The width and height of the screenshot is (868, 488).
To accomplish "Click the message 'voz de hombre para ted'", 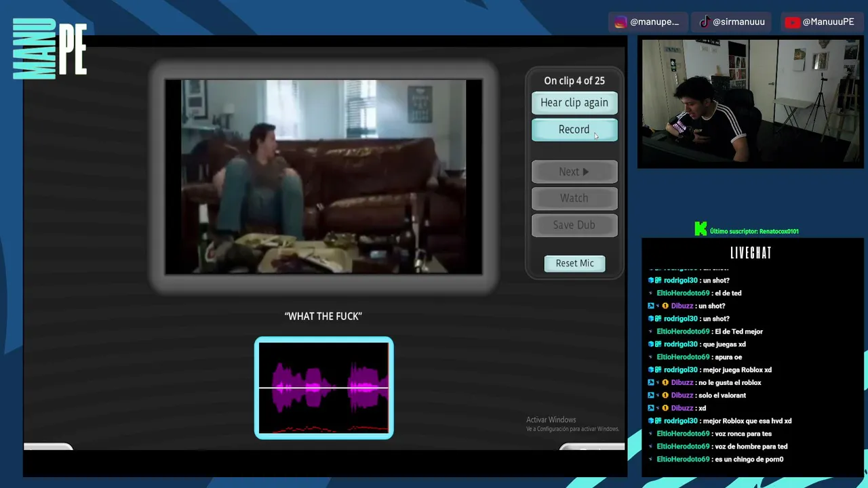I will coord(751,447).
